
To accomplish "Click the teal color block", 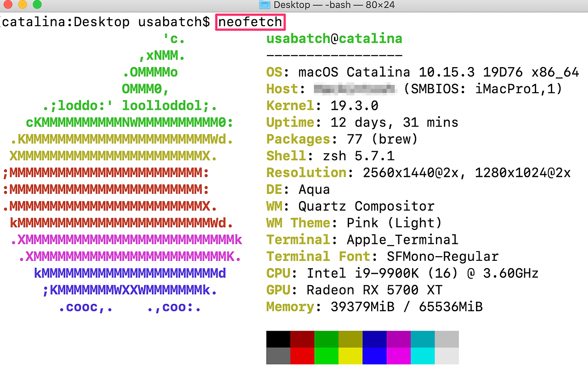I will (x=423, y=339).
